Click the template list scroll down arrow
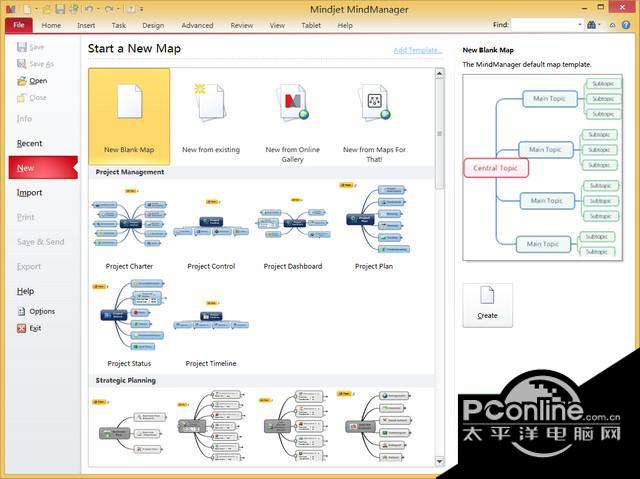 (x=439, y=461)
